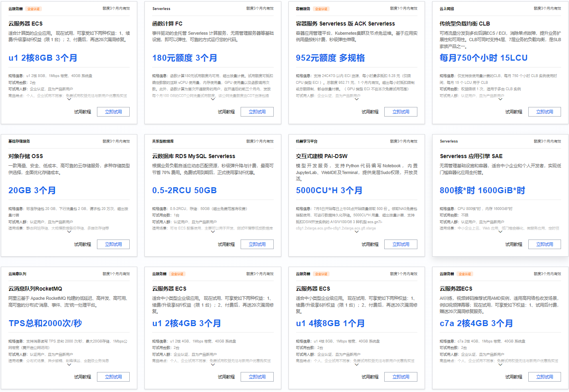Open 试用教程 for u1 4核8GB 1个月 card

click(370, 377)
